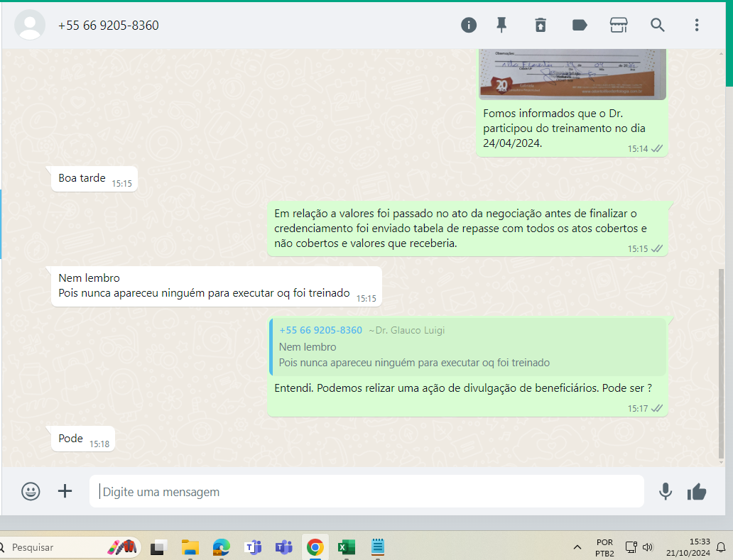Open the label tag icon
Screen dimensions: 733x560
(580, 26)
